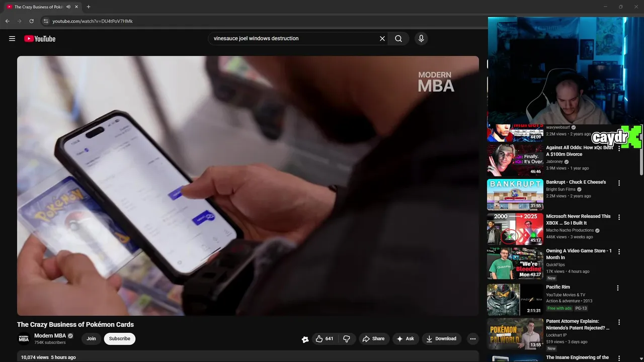Open 'Microsoft Never Released This XBOX' title
This screenshot has width=644, height=362.
pyautogui.click(x=579, y=220)
